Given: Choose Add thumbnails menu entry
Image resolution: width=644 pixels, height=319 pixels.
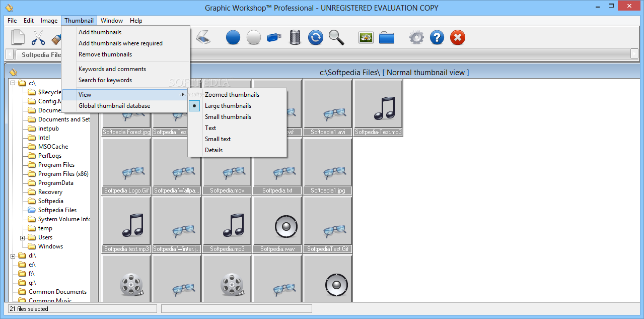Looking at the screenshot, I should tap(125, 32).
